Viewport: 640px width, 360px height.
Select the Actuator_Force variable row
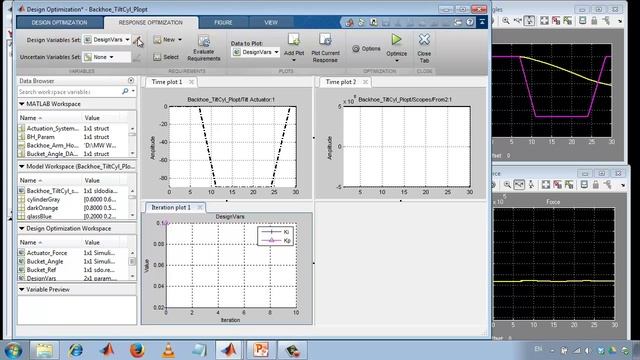click(x=73, y=253)
